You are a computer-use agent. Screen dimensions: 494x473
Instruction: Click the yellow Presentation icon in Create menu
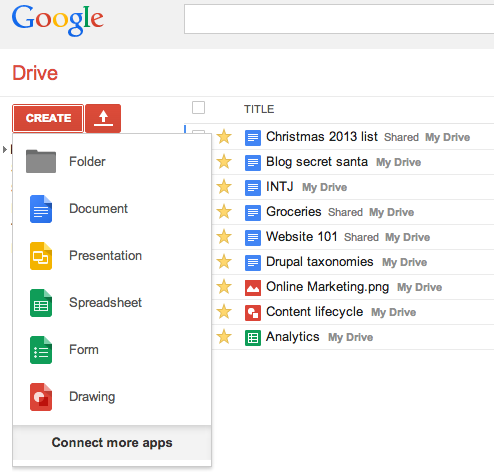point(41,256)
